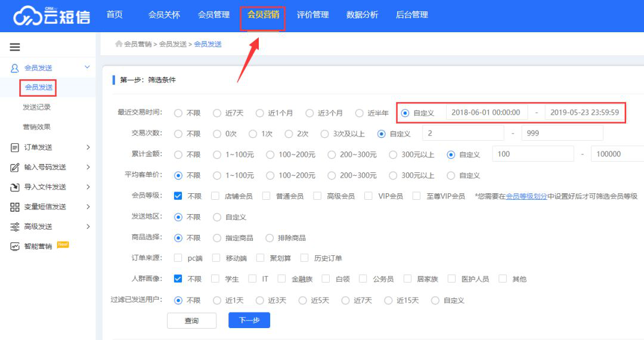Select 指定商品 radio option

218,237
